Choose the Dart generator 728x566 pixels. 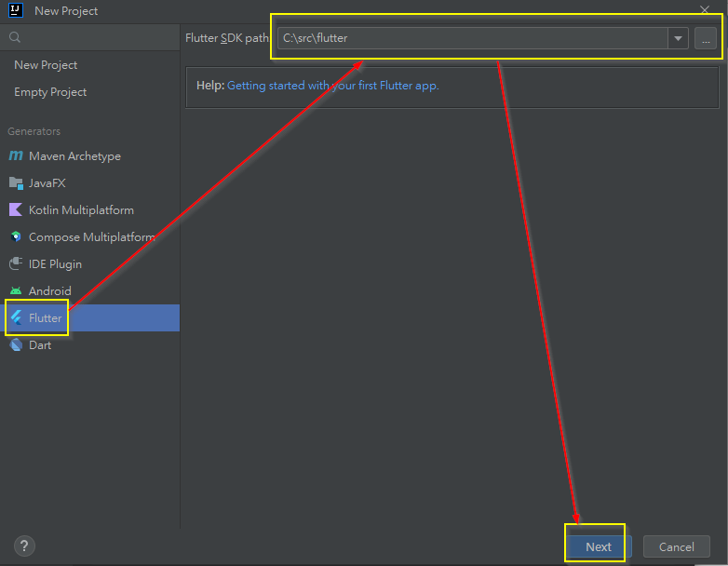(x=90, y=344)
